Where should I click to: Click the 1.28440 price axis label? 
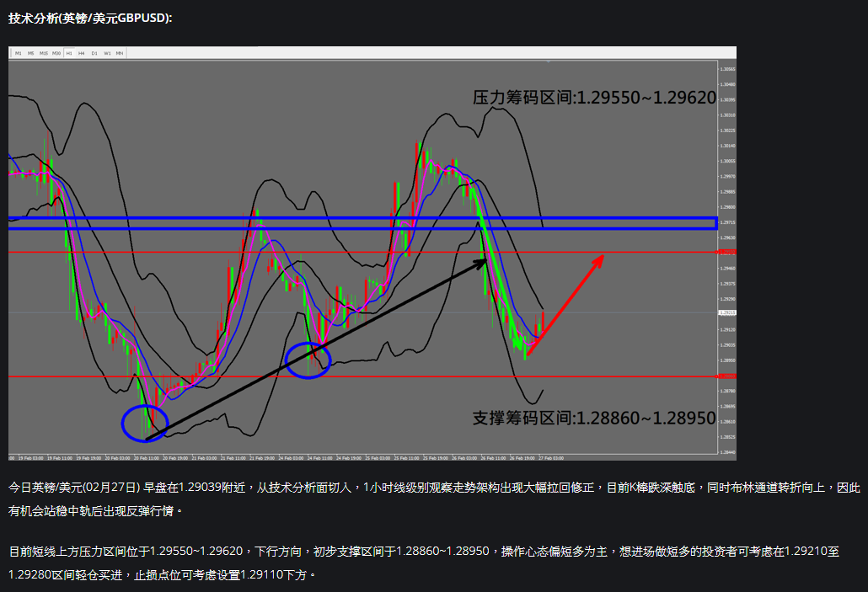click(727, 452)
